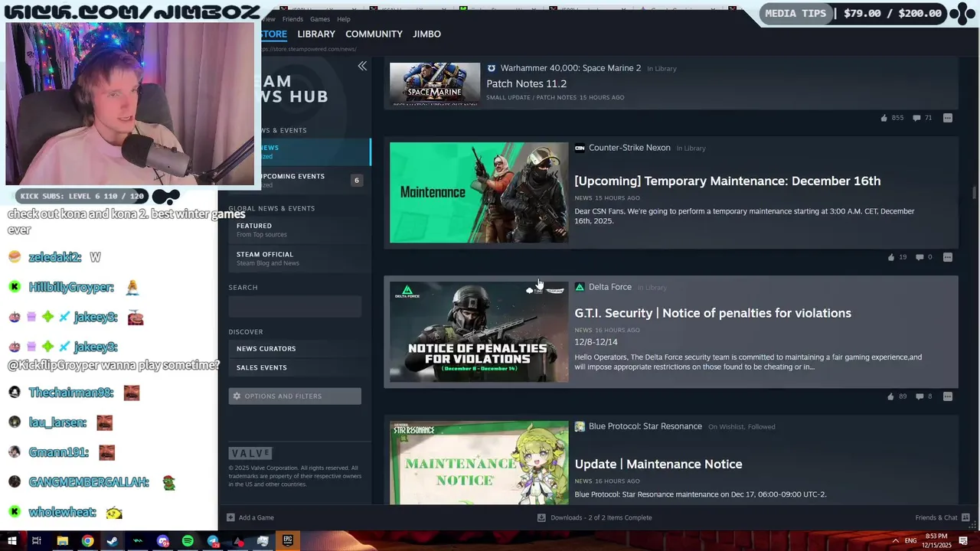The height and width of the screenshot is (551, 980).
Task: Open Update Maintenance Notice headline
Action: pos(658,464)
